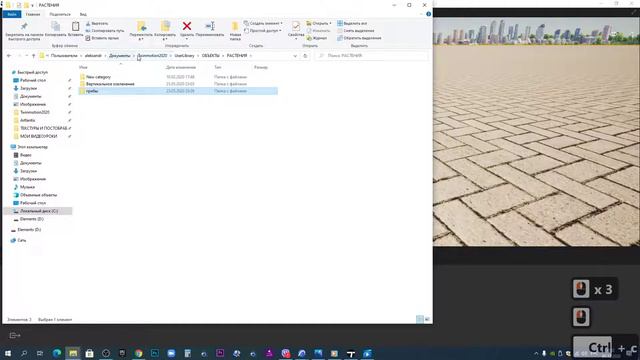
Task: Open the Файл ribbon tab
Action: coord(12,14)
